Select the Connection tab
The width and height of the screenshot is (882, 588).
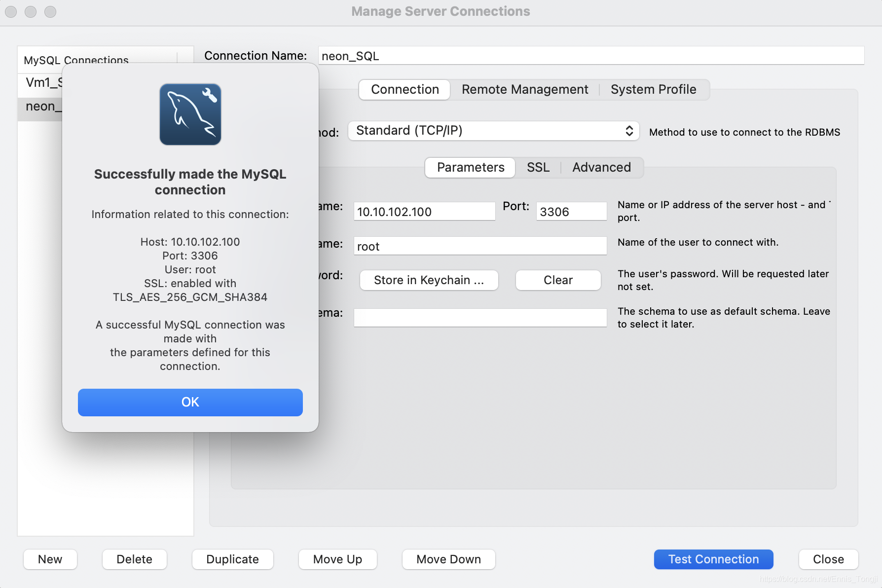tap(404, 89)
